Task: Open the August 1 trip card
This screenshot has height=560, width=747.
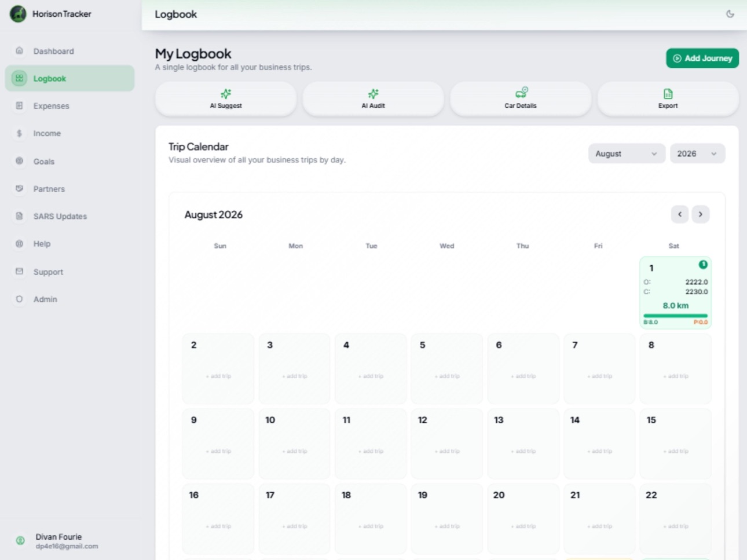Action: (x=675, y=292)
